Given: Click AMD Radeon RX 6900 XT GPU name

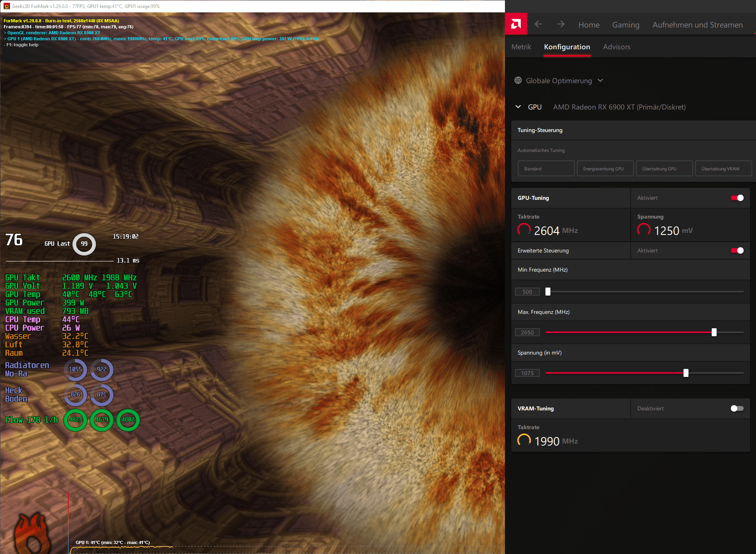Looking at the screenshot, I should [619, 107].
